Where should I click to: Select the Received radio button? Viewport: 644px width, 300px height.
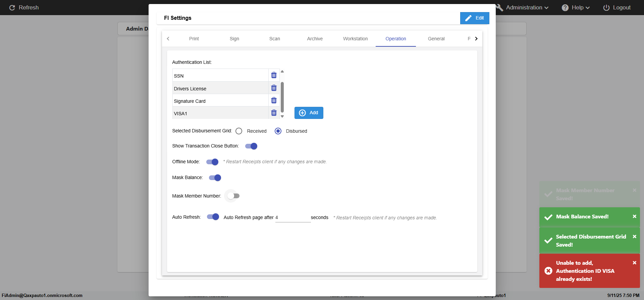[239, 131]
